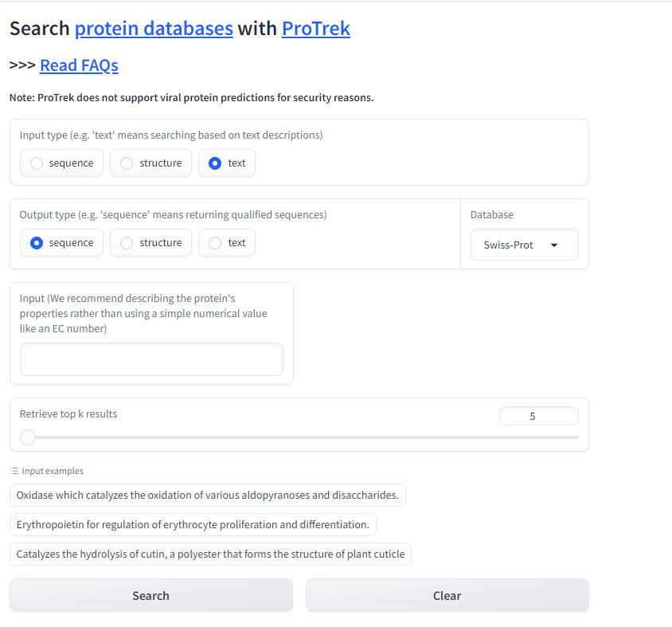This screenshot has width=672, height=627.
Task: Open the Read FAQs link
Action: [x=79, y=65]
